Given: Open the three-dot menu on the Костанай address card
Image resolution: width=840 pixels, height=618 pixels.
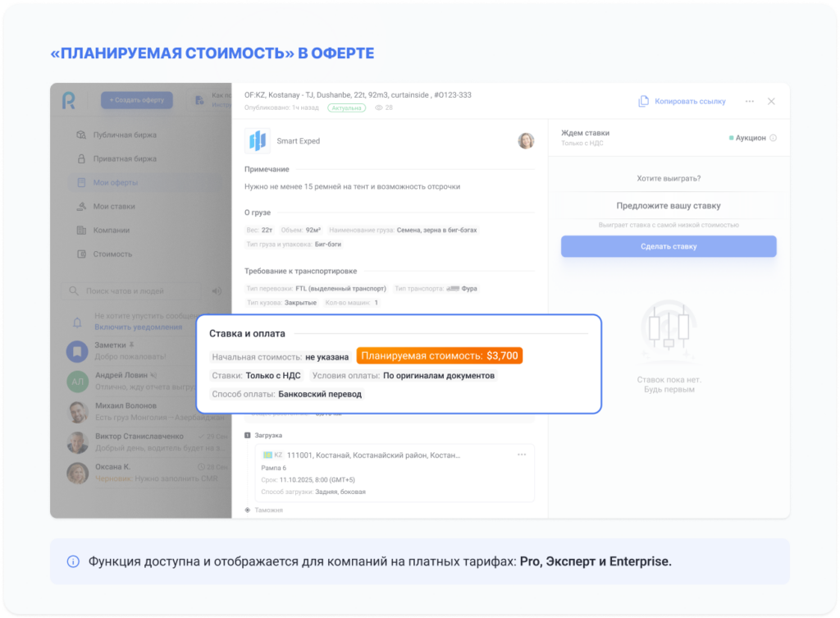Looking at the screenshot, I should 521,454.
